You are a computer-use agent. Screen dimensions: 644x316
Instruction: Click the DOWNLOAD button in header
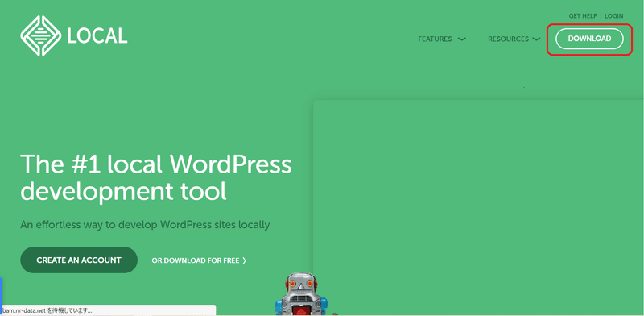click(589, 39)
